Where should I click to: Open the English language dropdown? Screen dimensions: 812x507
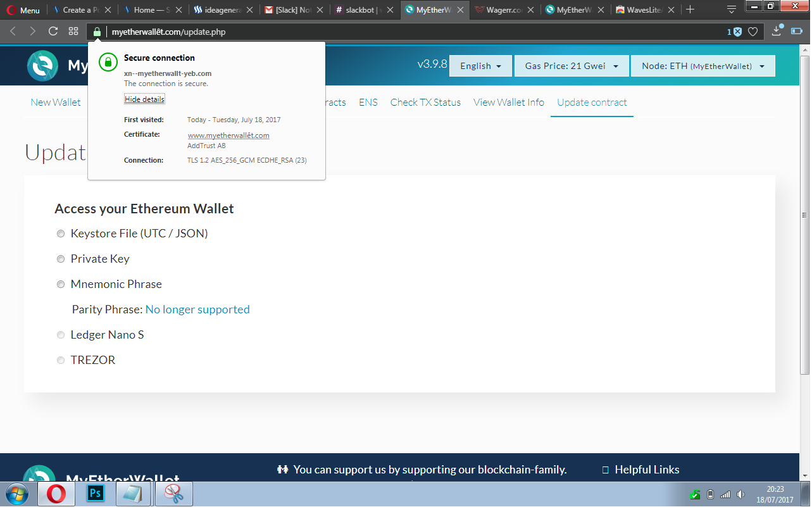[x=480, y=66]
